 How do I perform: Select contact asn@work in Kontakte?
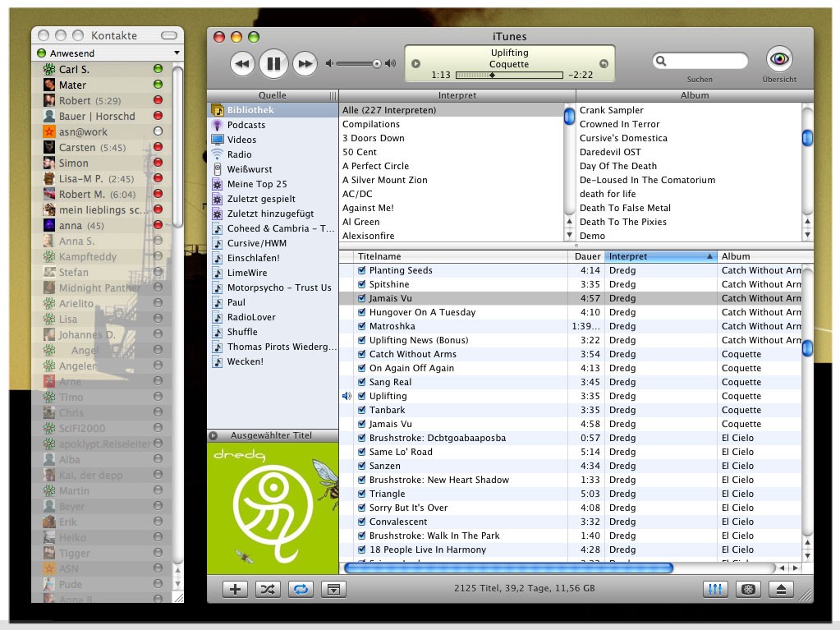[102, 131]
